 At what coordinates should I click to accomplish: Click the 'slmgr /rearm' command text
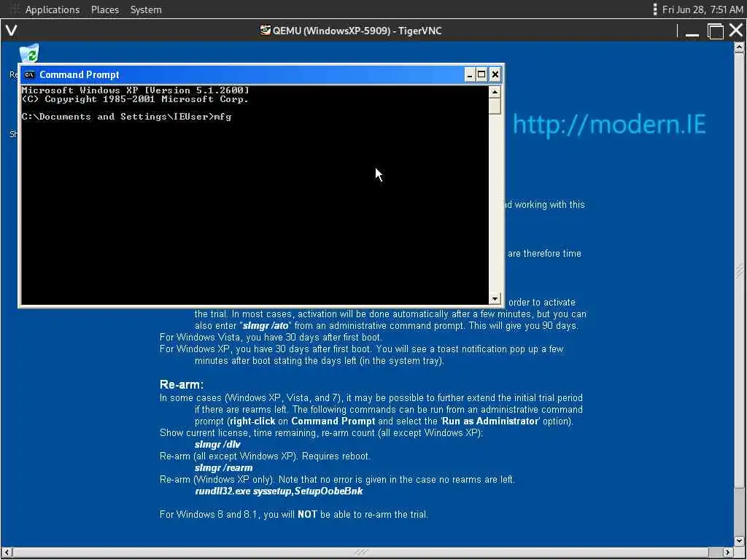coord(223,468)
